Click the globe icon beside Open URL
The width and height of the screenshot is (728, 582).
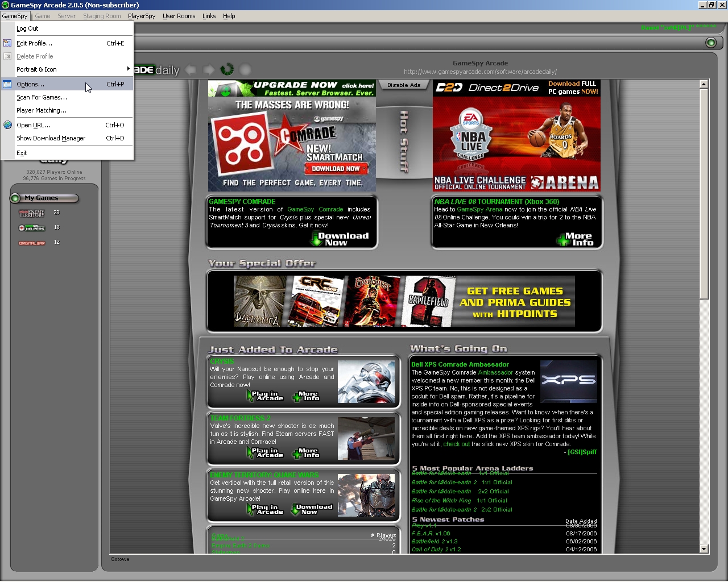click(x=7, y=125)
